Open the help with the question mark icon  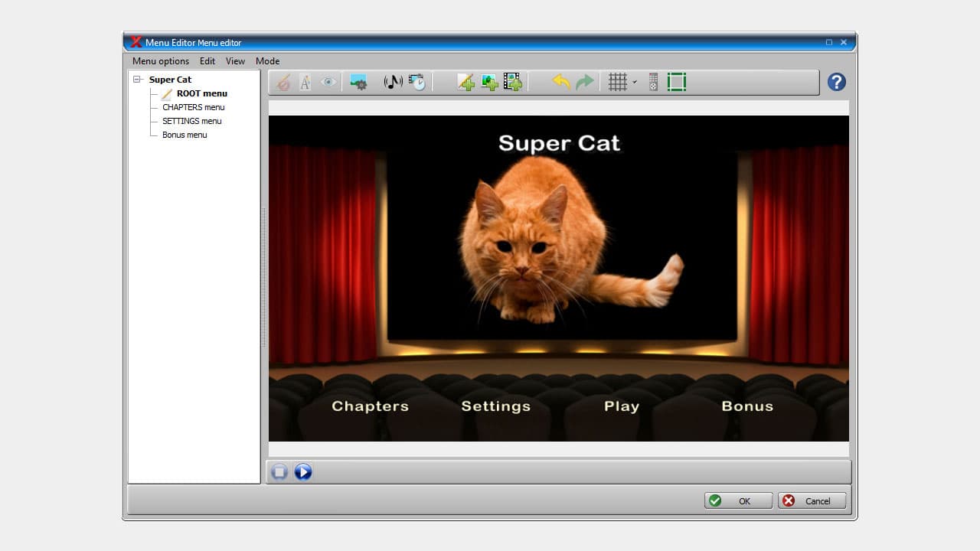pos(836,82)
